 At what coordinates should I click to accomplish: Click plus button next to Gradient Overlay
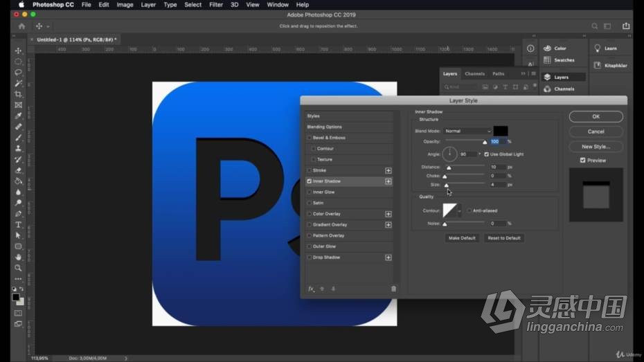[388, 224]
